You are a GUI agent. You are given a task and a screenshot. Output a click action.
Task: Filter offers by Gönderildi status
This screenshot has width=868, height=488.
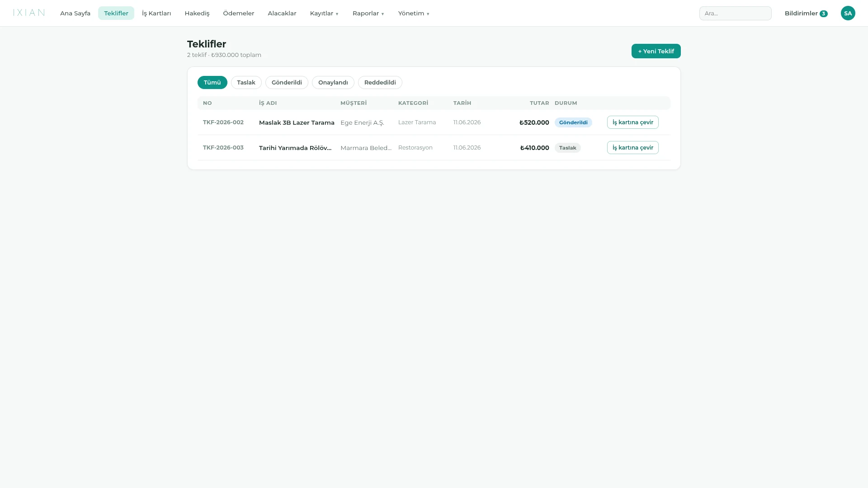[x=287, y=82]
